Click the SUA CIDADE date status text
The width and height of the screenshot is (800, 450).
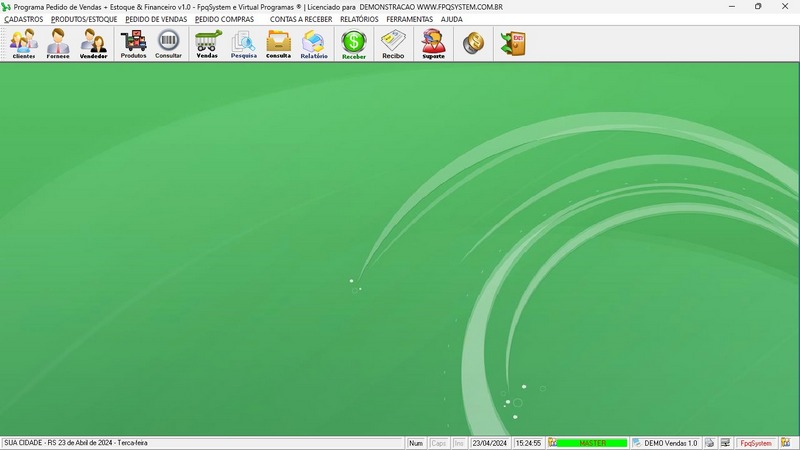pos(76,443)
